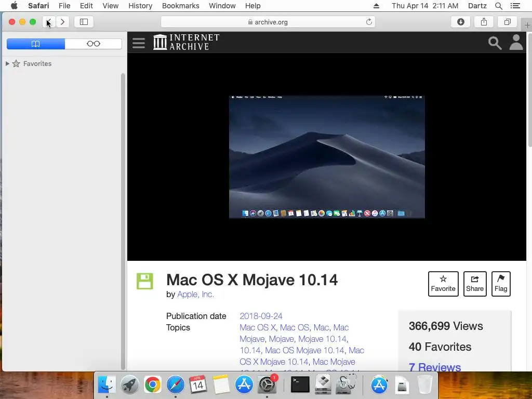Open Notes from the Dock
This screenshot has width=532, height=399.
click(x=221, y=385)
